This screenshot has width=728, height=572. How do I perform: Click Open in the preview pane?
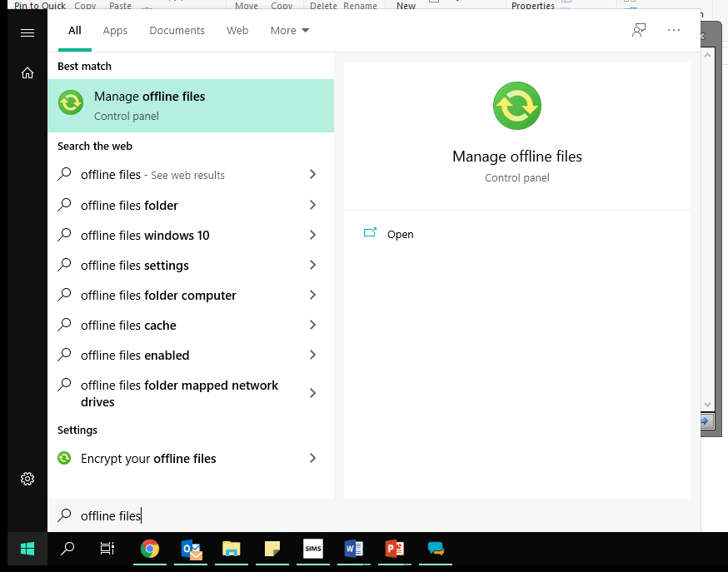click(400, 234)
